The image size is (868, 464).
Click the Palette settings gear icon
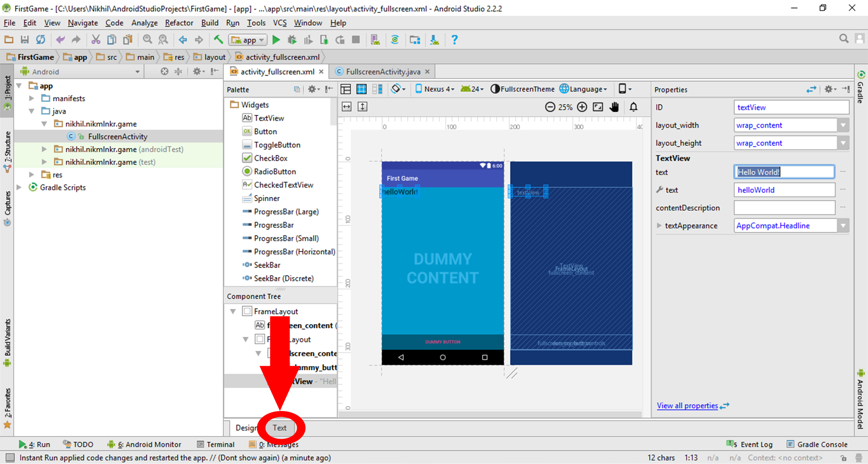[x=313, y=89]
